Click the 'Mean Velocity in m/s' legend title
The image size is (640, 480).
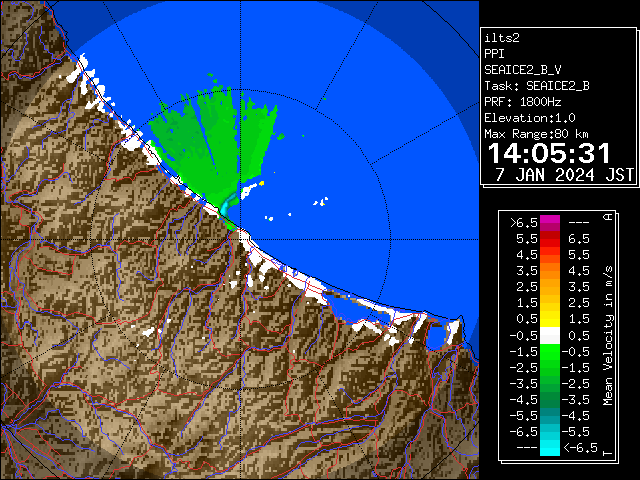609,336
